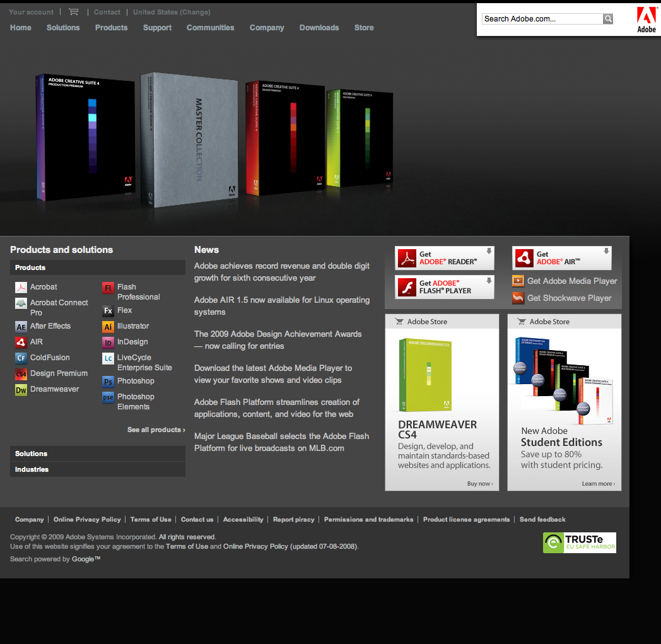Screen dimensions: 661x644
Task: Click the ColdFusion product icon
Action: 21,358
